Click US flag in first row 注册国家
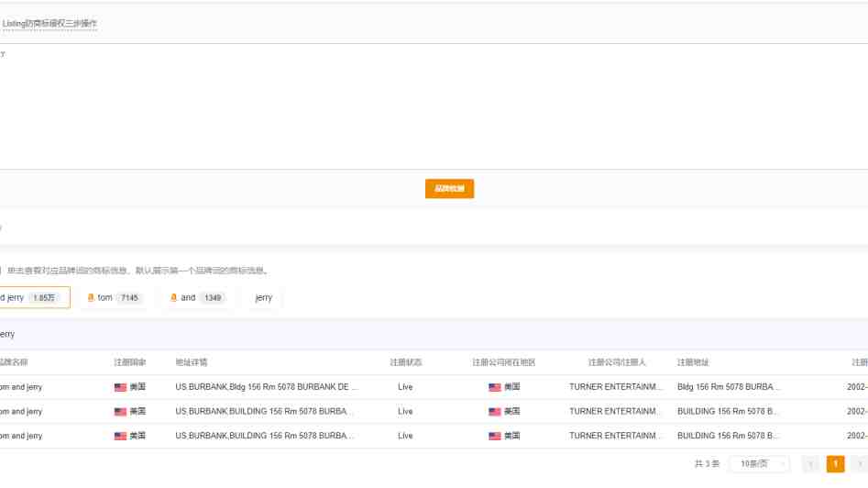Screen dimensions: 868x488 pos(120,387)
